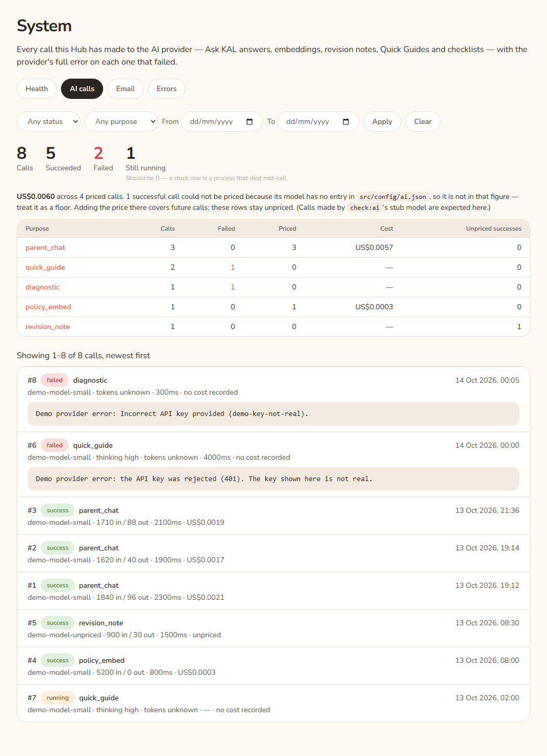Viewport: 547px width, 756px height.
Task: Open the quick_guide purpose link in table
Action: point(45,268)
